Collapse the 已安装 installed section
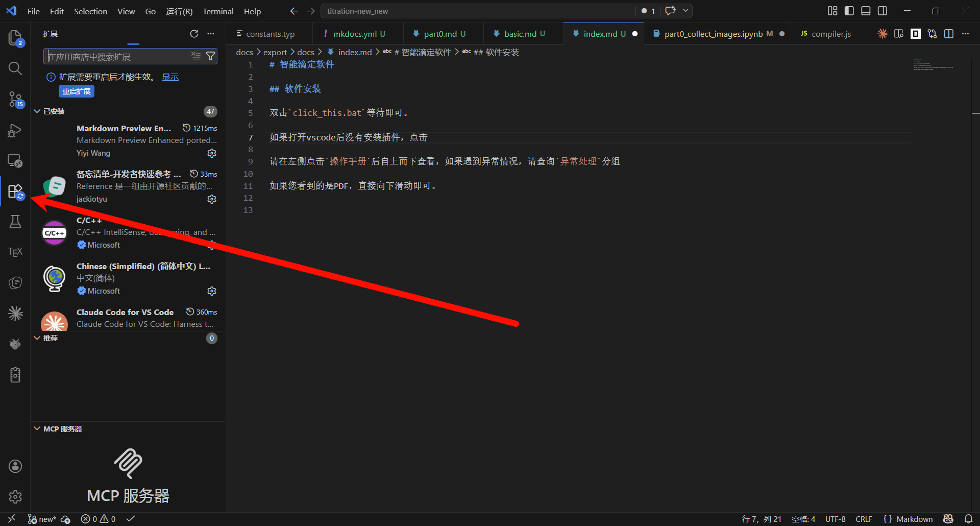Screen dimensions: 980x526 coord(37,111)
